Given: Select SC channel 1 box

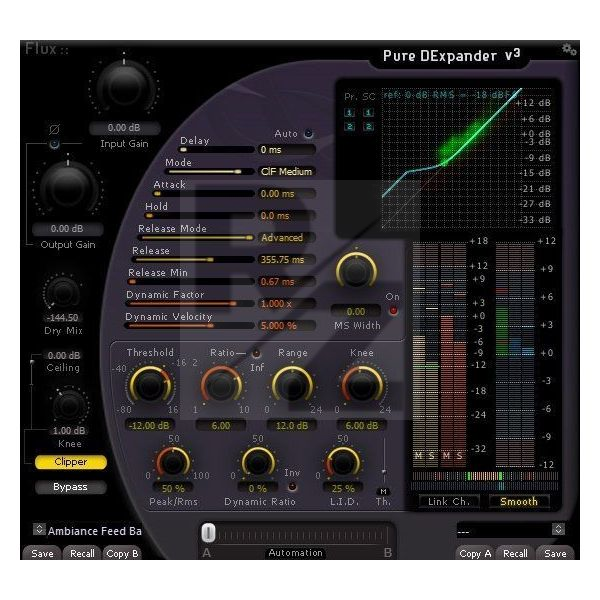Looking at the screenshot, I should 368,112.
